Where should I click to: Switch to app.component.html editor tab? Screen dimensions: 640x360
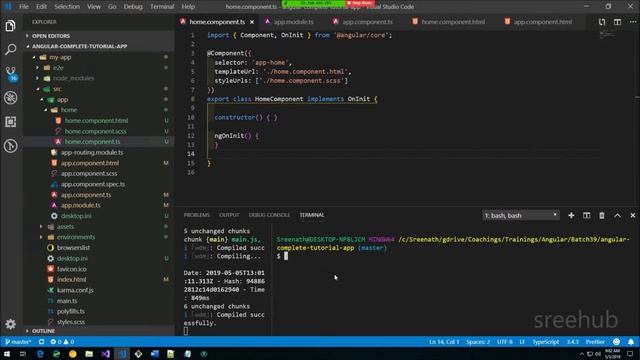542,22
